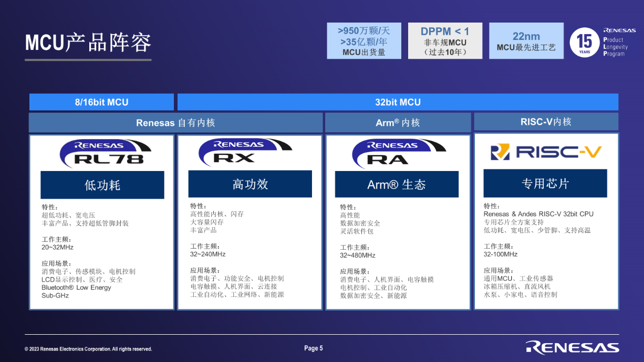
Task: Click the 高功效 button
Action: click(250, 184)
